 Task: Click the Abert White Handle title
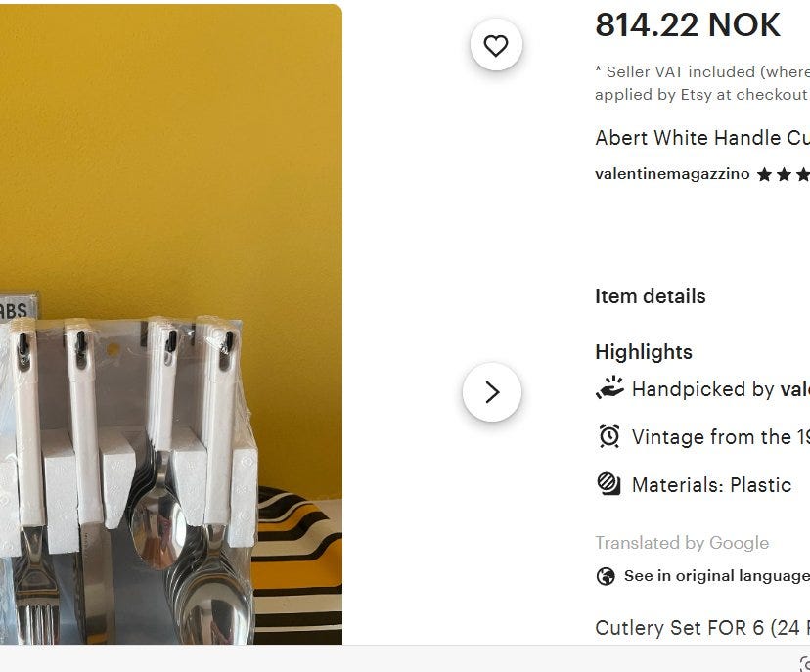coord(702,138)
